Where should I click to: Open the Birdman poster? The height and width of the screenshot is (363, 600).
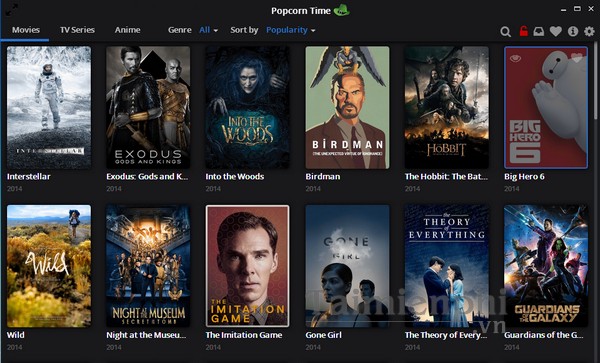point(347,107)
